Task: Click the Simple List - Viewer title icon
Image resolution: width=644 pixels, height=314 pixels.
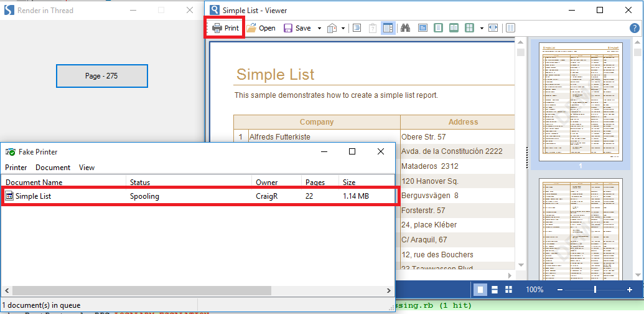Action: (215, 10)
